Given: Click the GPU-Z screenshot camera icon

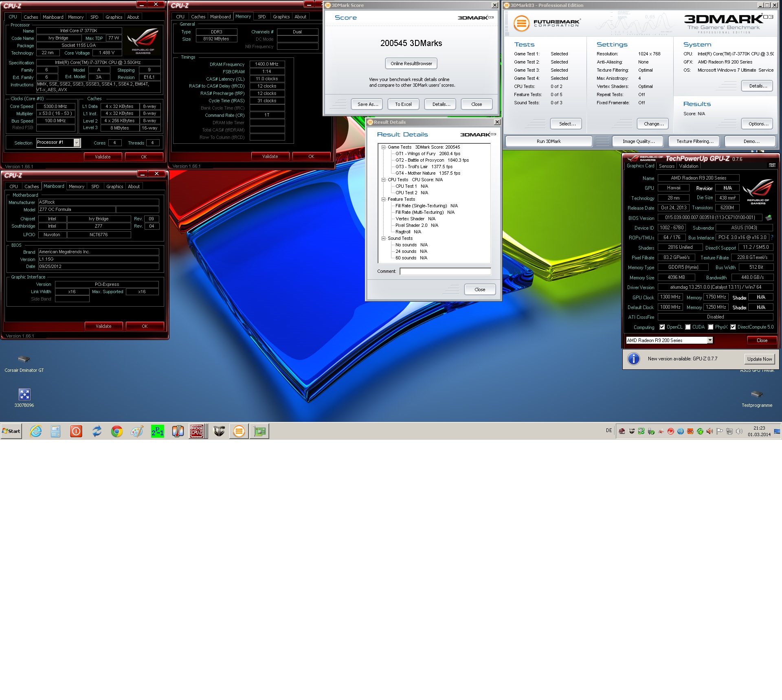Looking at the screenshot, I should click(772, 166).
